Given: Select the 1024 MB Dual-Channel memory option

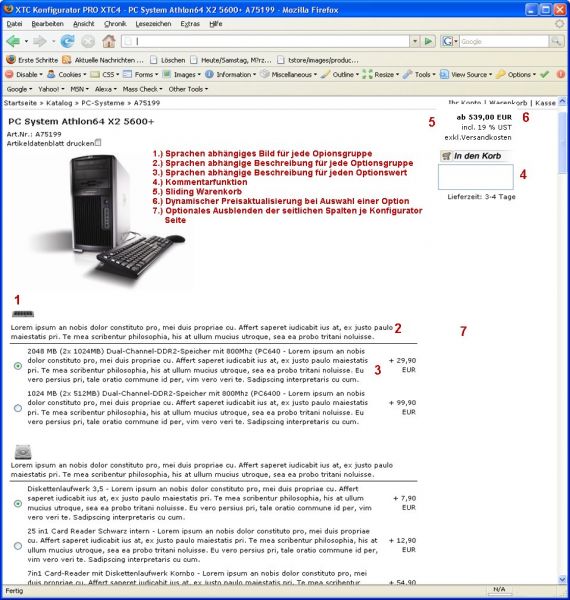Looking at the screenshot, I should pyautogui.click(x=18, y=408).
